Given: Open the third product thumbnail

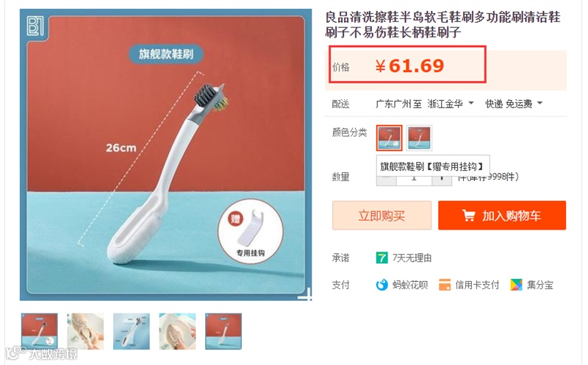Looking at the screenshot, I should 132,331.
